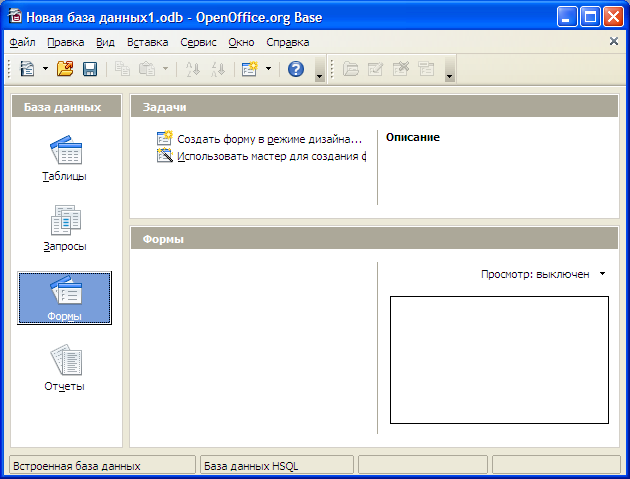
Task: Open the Файл menu
Action: click(22, 42)
